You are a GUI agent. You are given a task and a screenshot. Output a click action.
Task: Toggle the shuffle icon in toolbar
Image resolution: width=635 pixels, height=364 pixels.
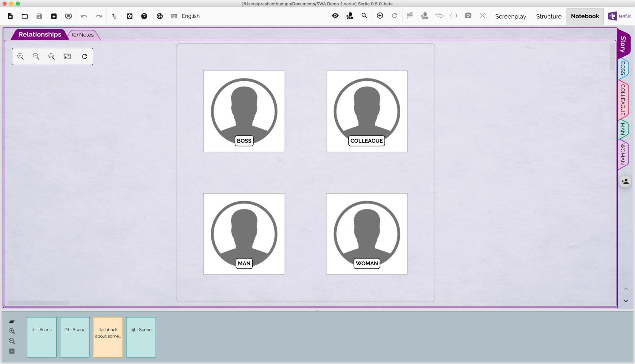tap(483, 16)
